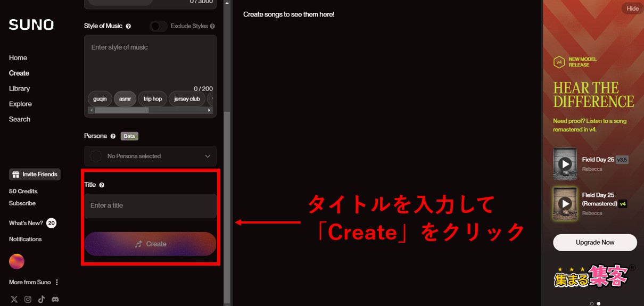Play Field Day 25 (Remastered) track
The width and height of the screenshot is (644, 306).
point(565,203)
